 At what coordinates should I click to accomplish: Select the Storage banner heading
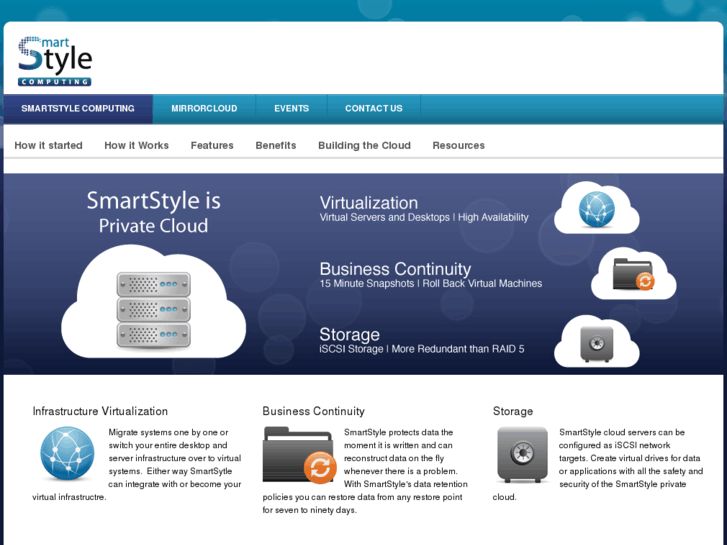tap(349, 334)
